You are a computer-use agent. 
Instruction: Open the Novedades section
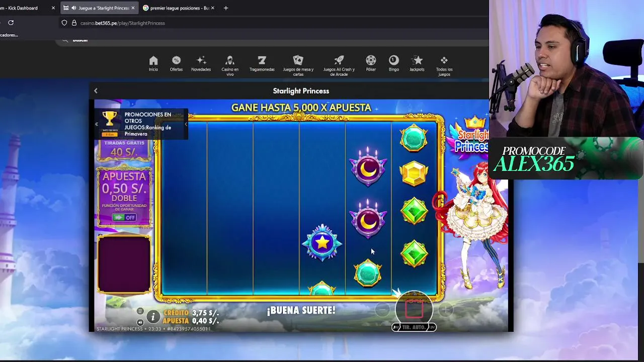tap(201, 63)
